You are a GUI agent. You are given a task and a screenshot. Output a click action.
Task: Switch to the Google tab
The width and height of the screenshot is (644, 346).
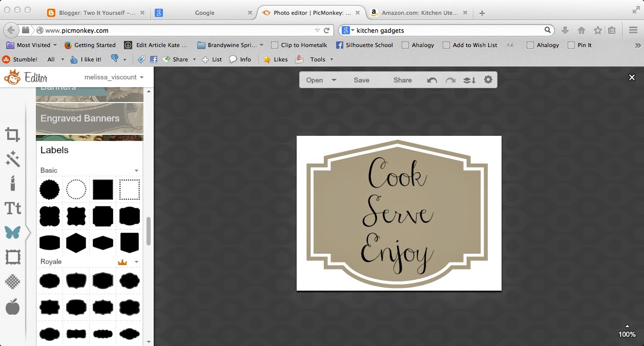tap(204, 13)
